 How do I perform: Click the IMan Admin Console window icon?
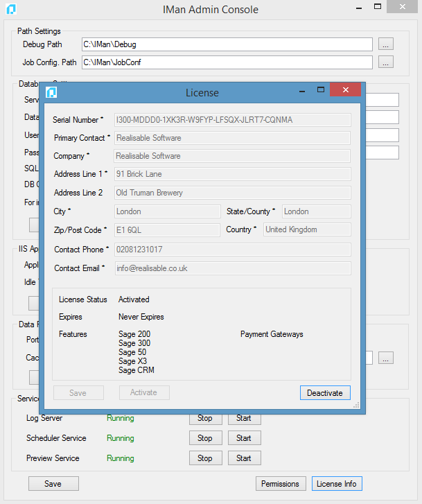[11, 9]
